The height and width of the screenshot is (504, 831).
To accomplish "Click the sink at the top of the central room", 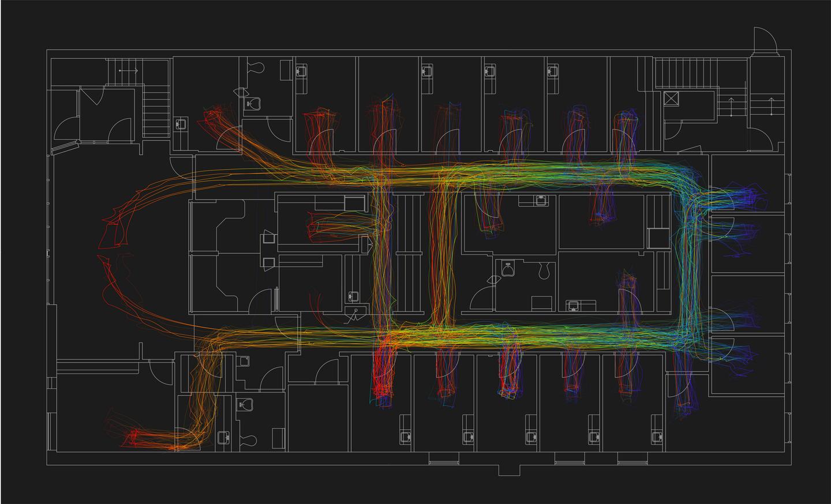I will coord(540,201).
